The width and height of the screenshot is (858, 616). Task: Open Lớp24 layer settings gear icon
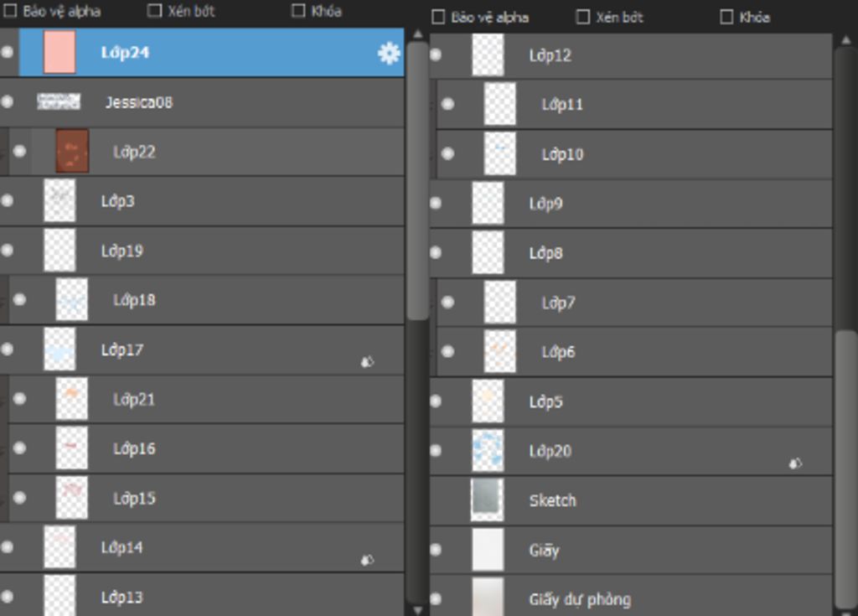point(389,53)
